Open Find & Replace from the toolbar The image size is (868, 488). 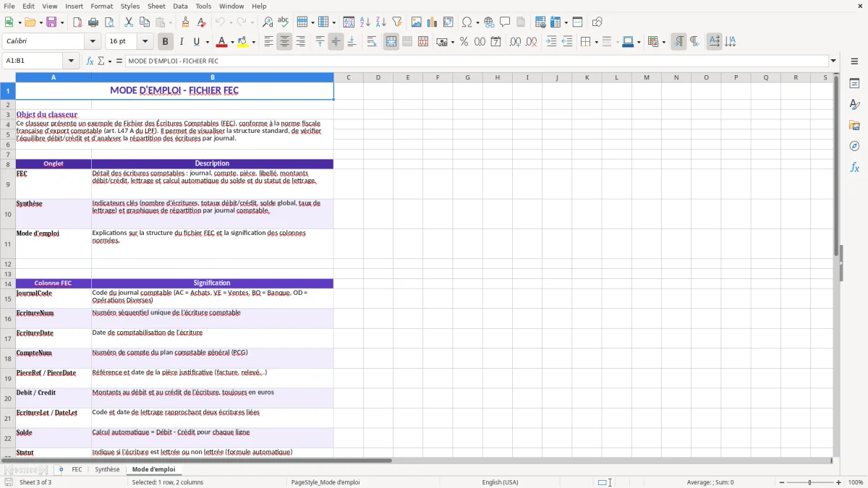(x=268, y=22)
